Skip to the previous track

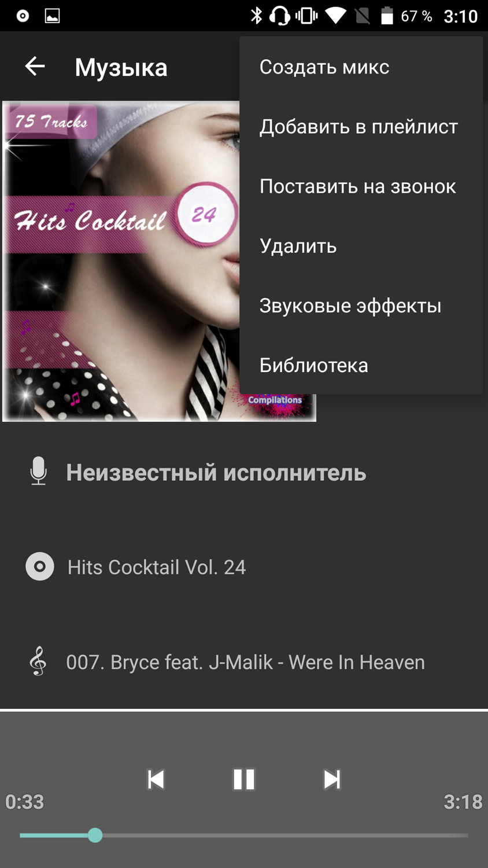point(156,779)
